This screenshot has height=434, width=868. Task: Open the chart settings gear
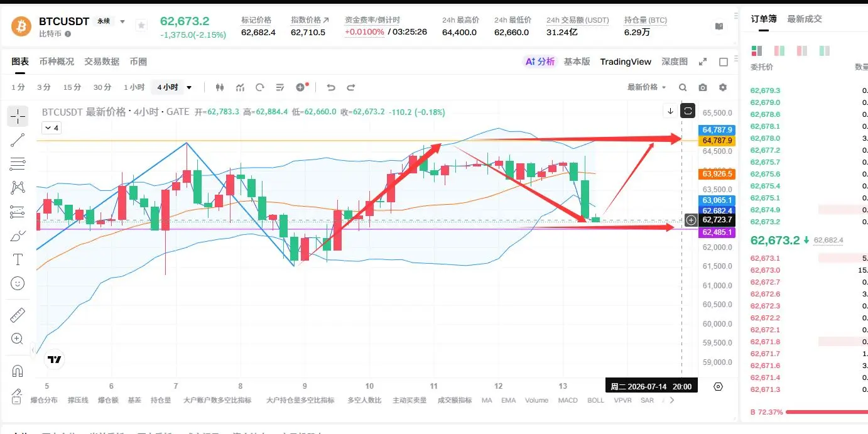pos(723,87)
